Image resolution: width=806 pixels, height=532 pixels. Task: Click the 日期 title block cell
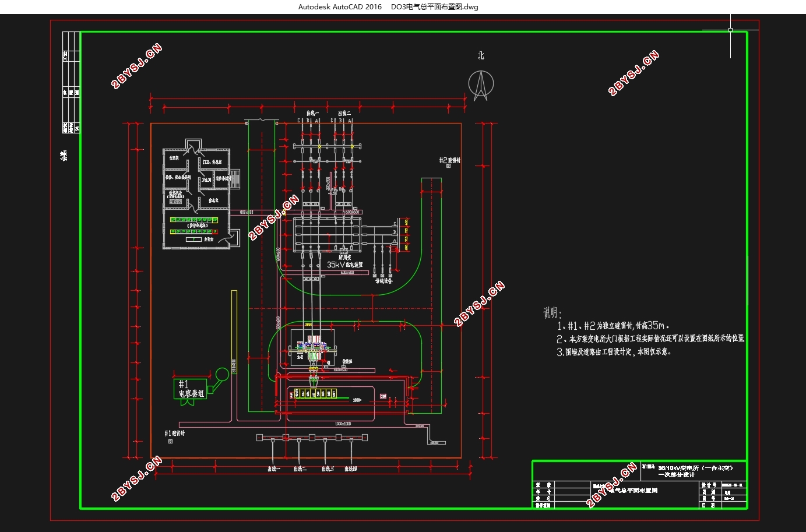tap(709, 505)
